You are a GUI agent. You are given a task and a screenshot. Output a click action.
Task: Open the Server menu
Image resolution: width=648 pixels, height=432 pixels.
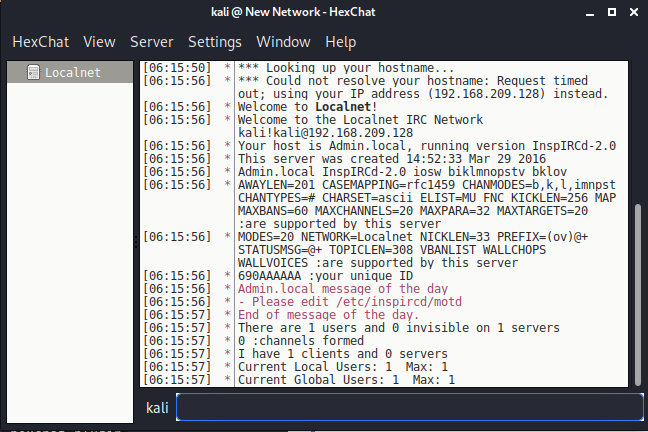[151, 42]
